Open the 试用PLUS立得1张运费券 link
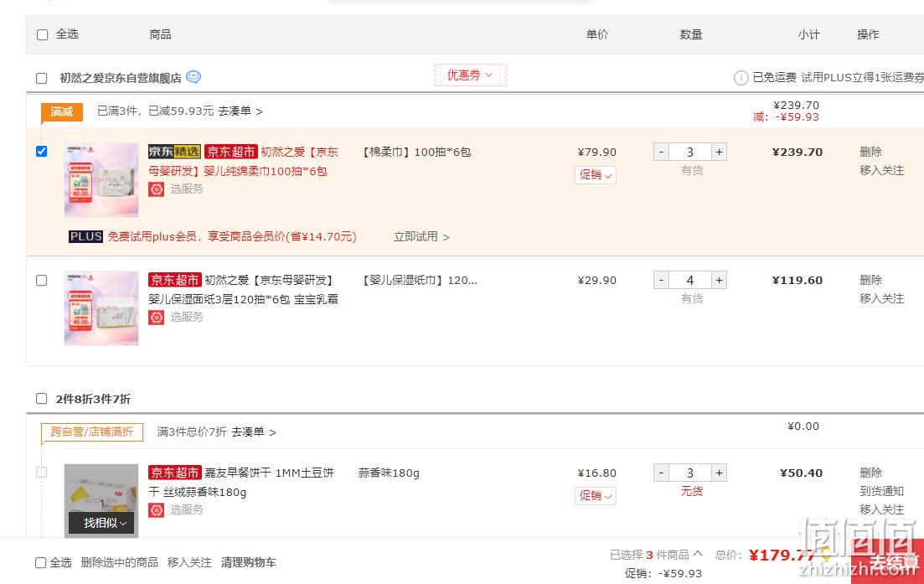Viewport: 924px width, 584px height. 862,78
